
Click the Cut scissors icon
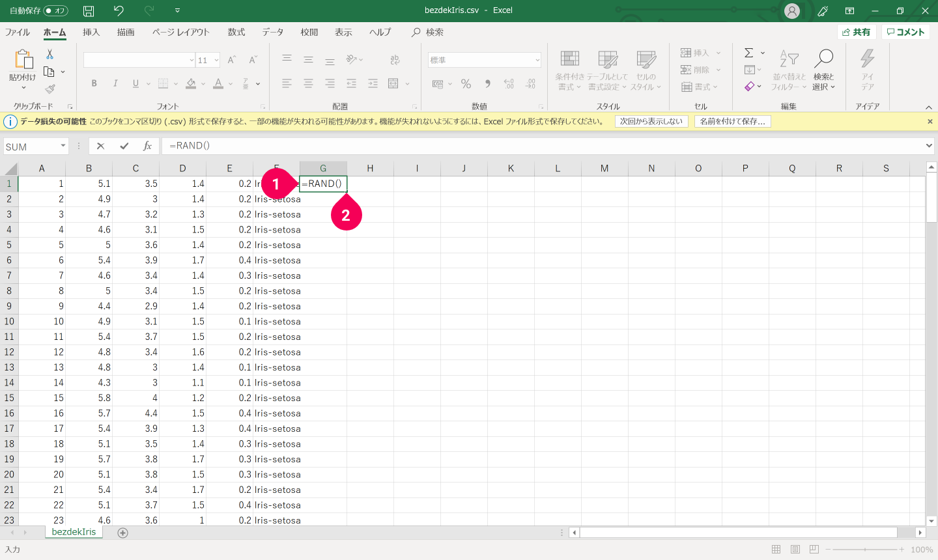[x=50, y=55]
